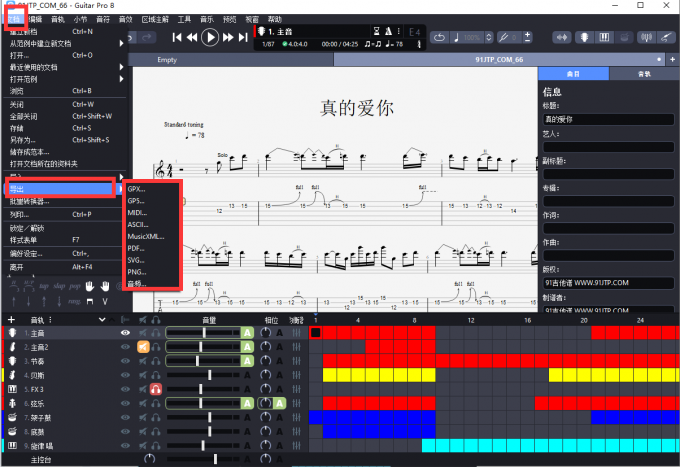Click the solo headphone icon on FX 3
Viewport: 680px width, 467px height.
pos(156,388)
